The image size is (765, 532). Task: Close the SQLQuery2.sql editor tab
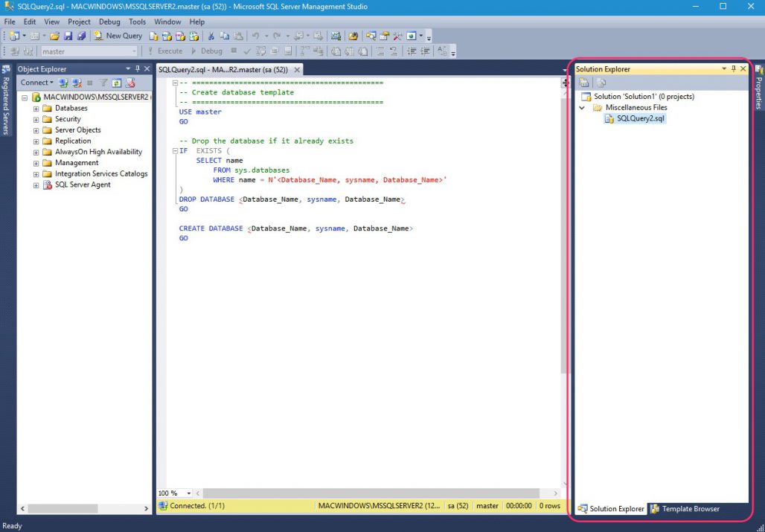pyautogui.click(x=297, y=70)
